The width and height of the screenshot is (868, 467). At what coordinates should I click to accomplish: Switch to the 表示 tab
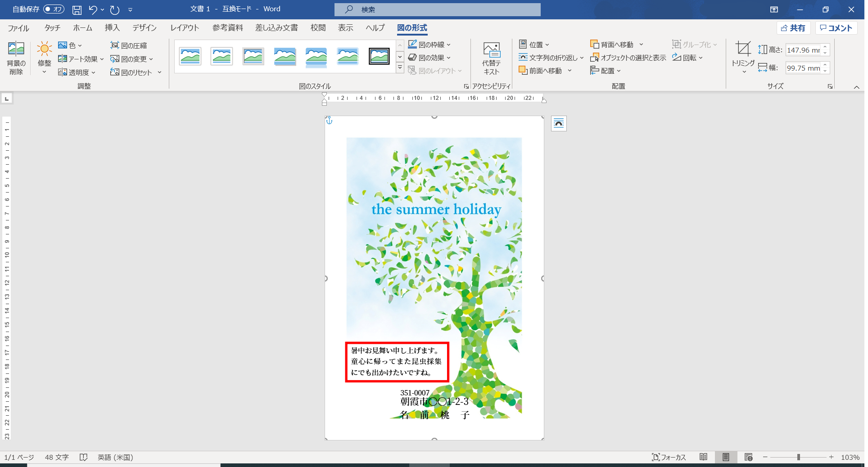345,28
